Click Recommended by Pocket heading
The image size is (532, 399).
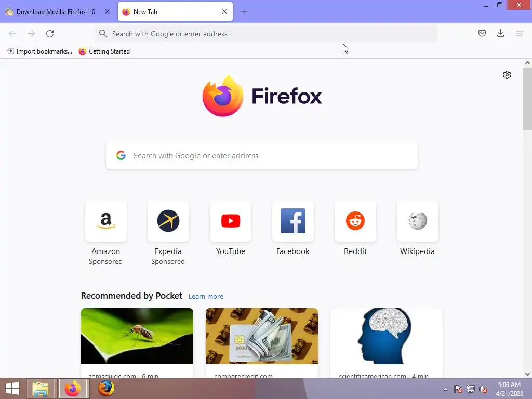[x=131, y=296]
